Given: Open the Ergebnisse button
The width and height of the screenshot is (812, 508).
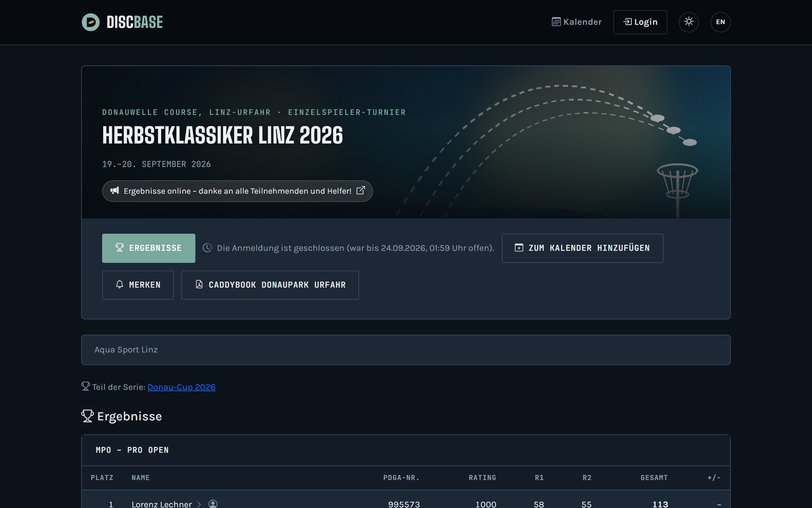Looking at the screenshot, I should click(149, 248).
